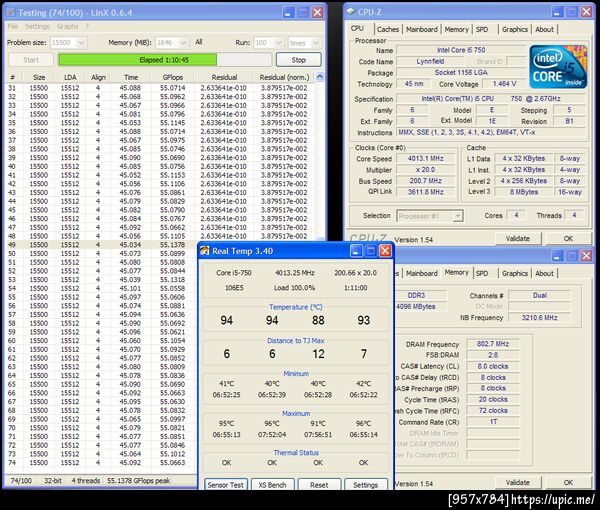Switch to Memory tab in top CPU-Z
The image size is (600, 510).
point(457,29)
